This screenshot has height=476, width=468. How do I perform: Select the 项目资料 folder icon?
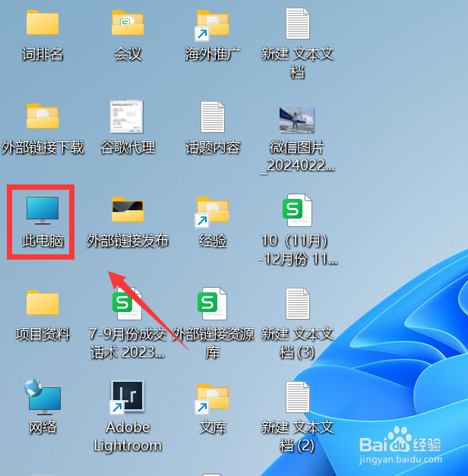click(43, 303)
